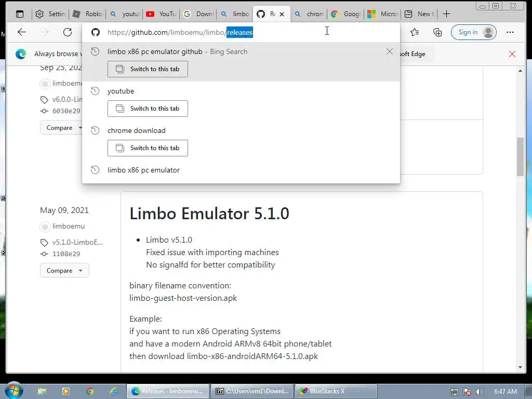This screenshot has height=399, width=532.
Task: Click the limboemu avatar for May 09 release
Action: point(45,227)
